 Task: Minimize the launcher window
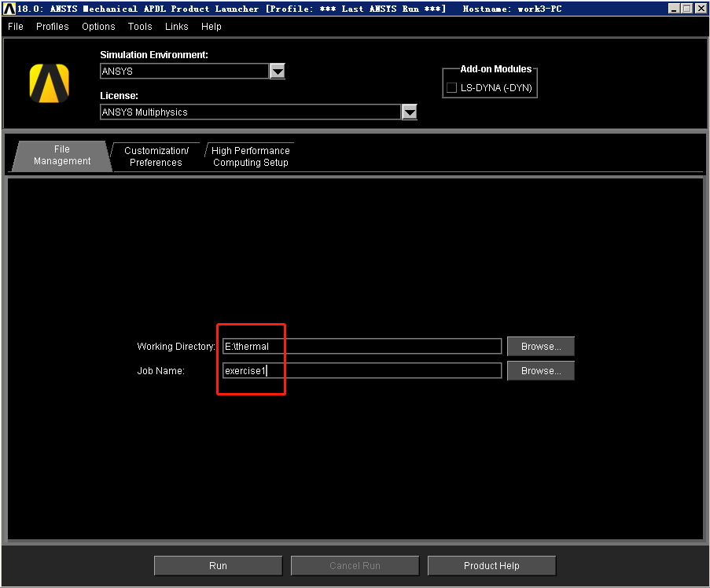pyautogui.click(x=675, y=9)
